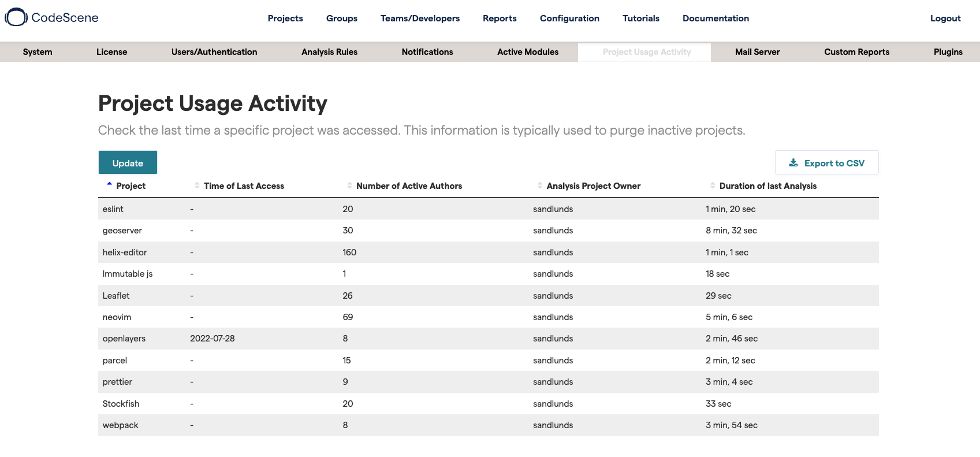The height and width of the screenshot is (457, 980).
Task: Click the Analysis Project Owner sort icon
Action: [x=540, y=185]
